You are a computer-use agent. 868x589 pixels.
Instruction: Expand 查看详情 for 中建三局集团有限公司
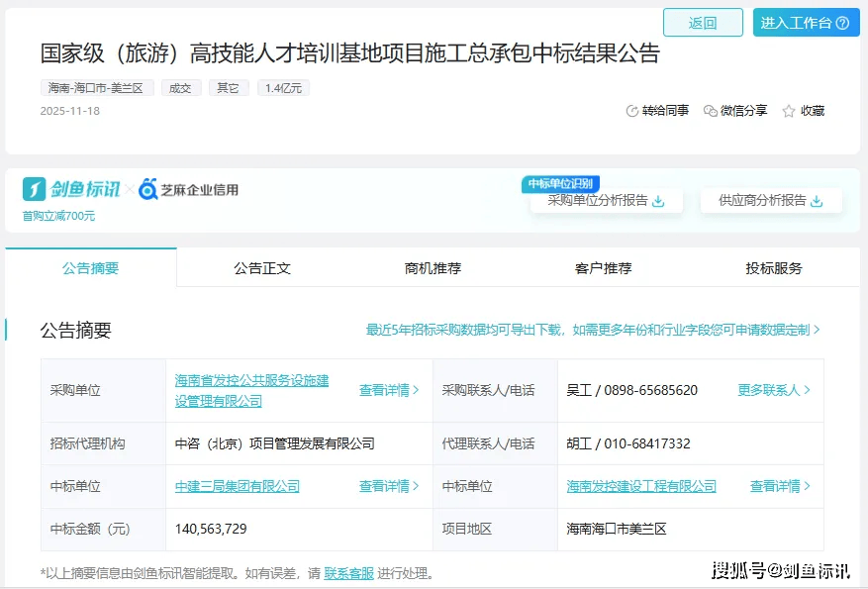point(389,486)
